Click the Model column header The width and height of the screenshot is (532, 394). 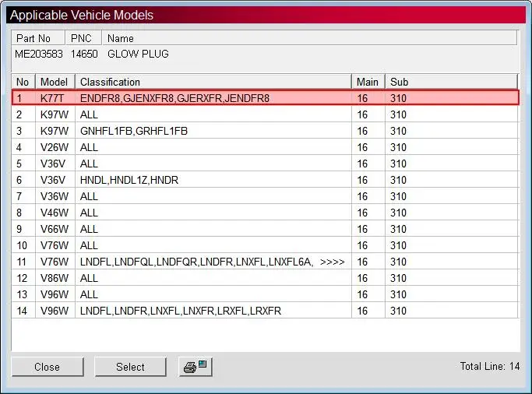[x=55, y=82]
